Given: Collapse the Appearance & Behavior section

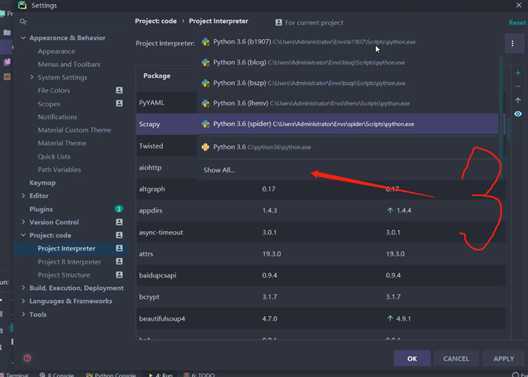Looking at the screenshot, I should coord(23,38).
